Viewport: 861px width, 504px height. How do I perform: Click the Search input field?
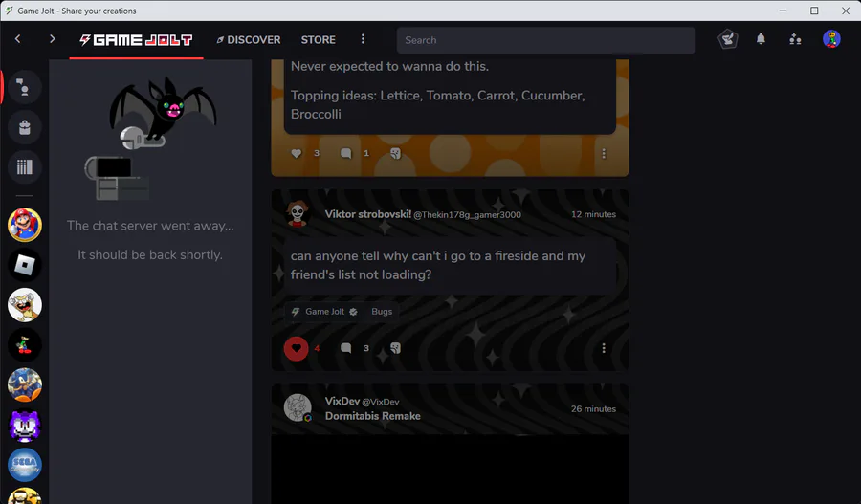546,40
